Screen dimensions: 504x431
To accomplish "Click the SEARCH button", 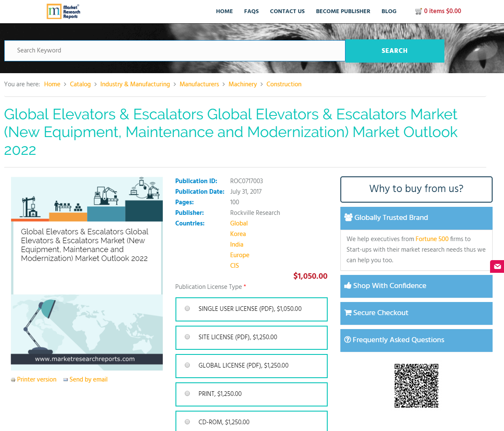I will pos(395,51).
